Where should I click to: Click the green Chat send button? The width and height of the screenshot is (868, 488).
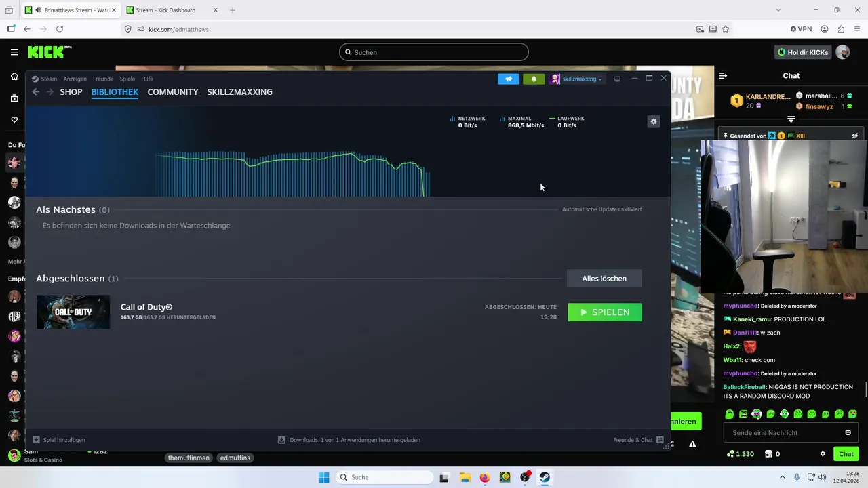click(x=846, y=454)
